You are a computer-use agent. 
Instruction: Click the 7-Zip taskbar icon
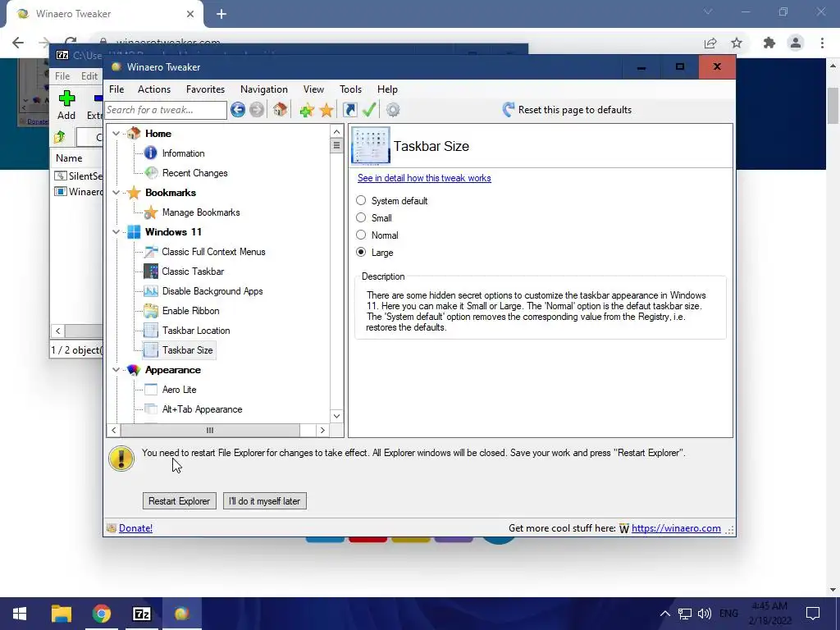pos(141,614)
